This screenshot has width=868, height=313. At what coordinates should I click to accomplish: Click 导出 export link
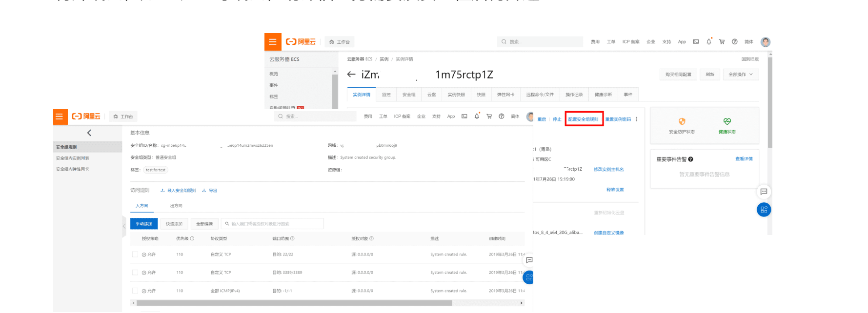click(x=210, y=191)
